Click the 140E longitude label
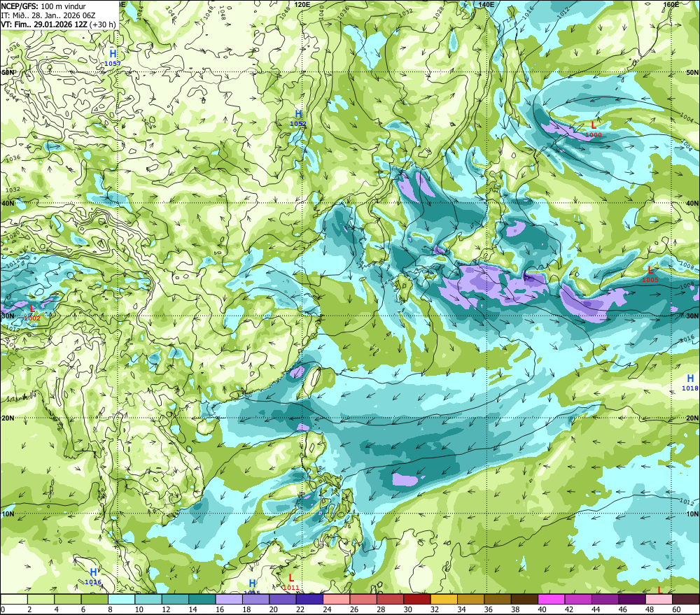Viewport: 700px width, 615px height. point(486,4)
